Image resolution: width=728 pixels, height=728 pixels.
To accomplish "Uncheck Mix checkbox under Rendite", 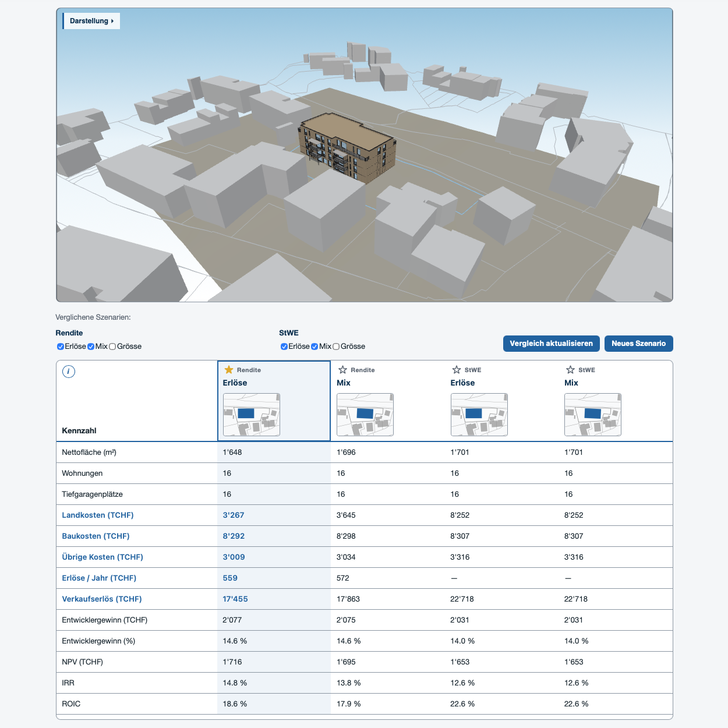I will click(x=91, y=347).
